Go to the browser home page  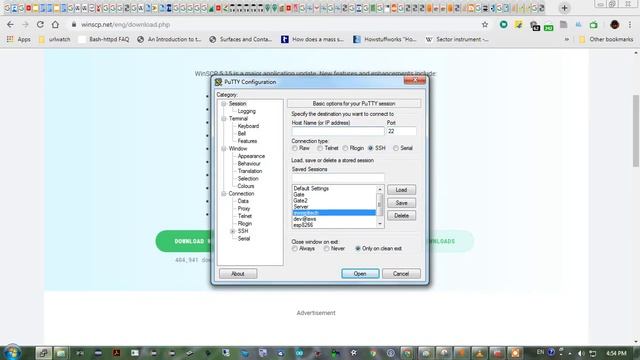tap(55, 24)
